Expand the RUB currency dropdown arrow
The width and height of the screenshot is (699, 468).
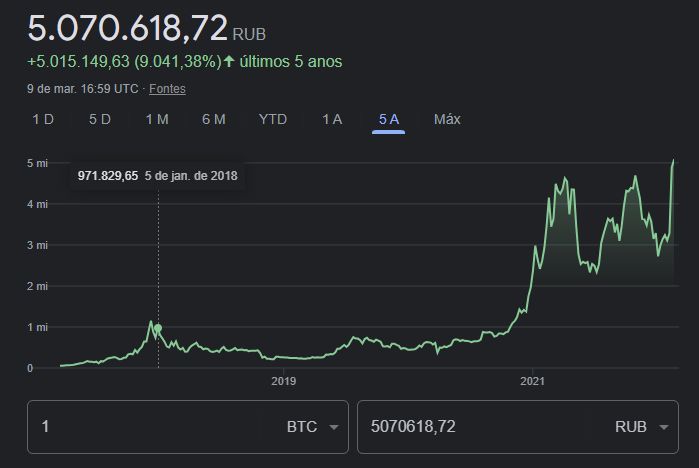(664, 427)
